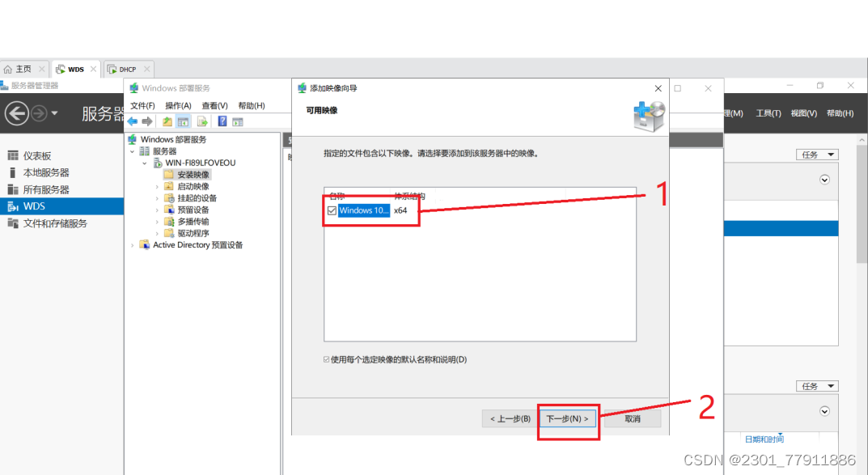868x475 pixels.
Task: Toggle 使用每个选定映像的默认名称和说明 checkbox
Action: pos(327,359)
